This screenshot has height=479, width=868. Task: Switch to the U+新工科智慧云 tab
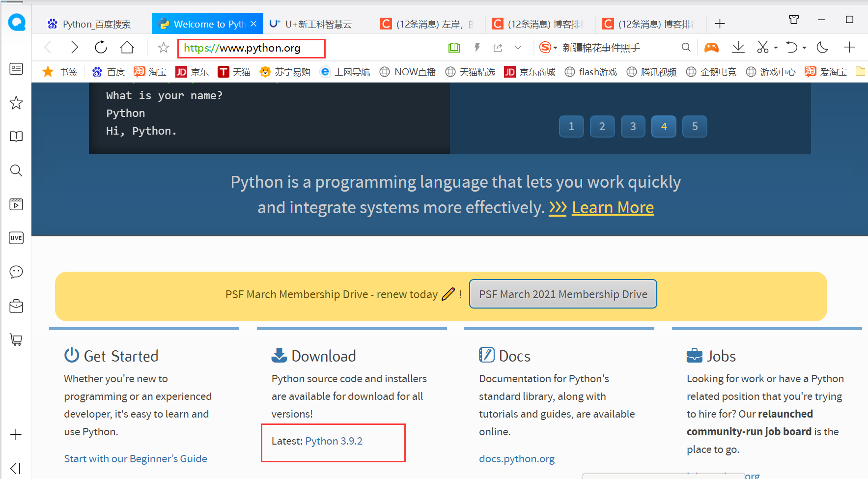coord(318,24)
